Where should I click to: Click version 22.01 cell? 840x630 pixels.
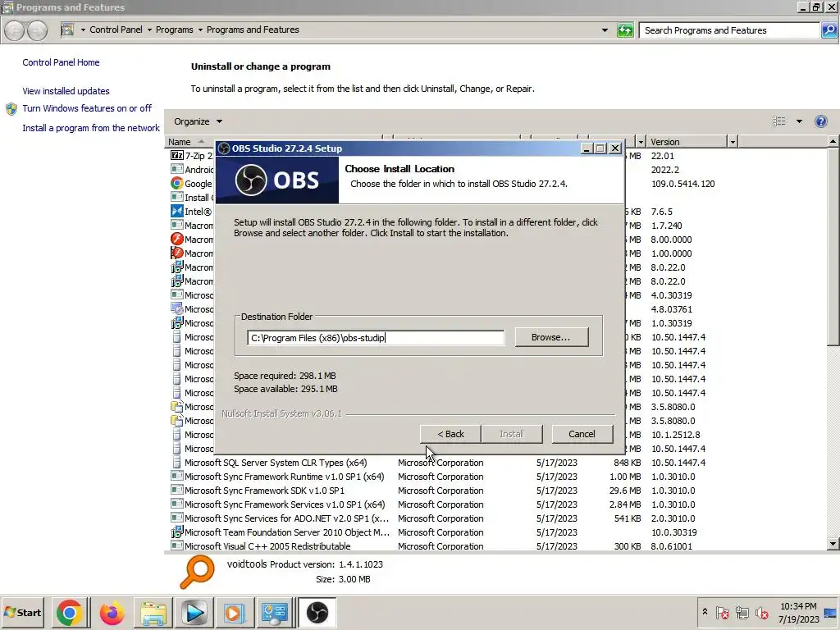pos(663,156)
